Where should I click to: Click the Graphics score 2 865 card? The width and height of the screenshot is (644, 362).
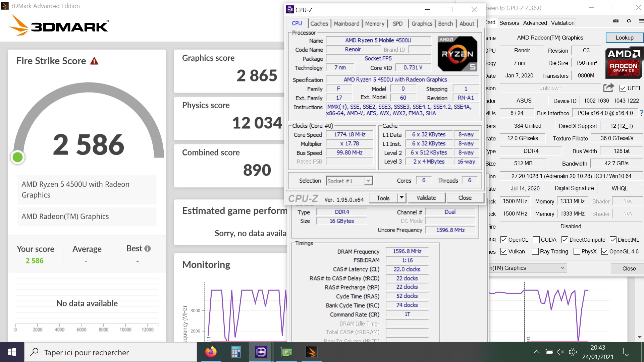tap(229, 71)
